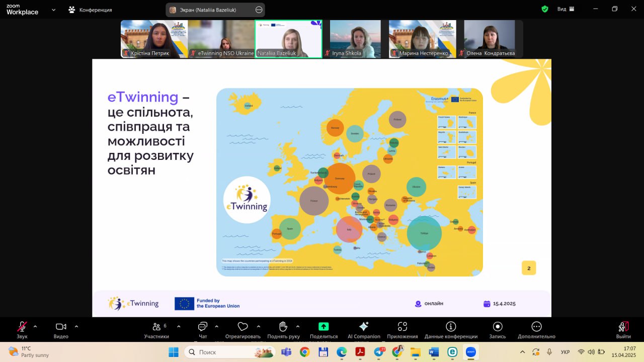The width and height of the screenshot is (644, 362).
Task: Expand reactions arrow next to Отреагировать
Action: 259,326
